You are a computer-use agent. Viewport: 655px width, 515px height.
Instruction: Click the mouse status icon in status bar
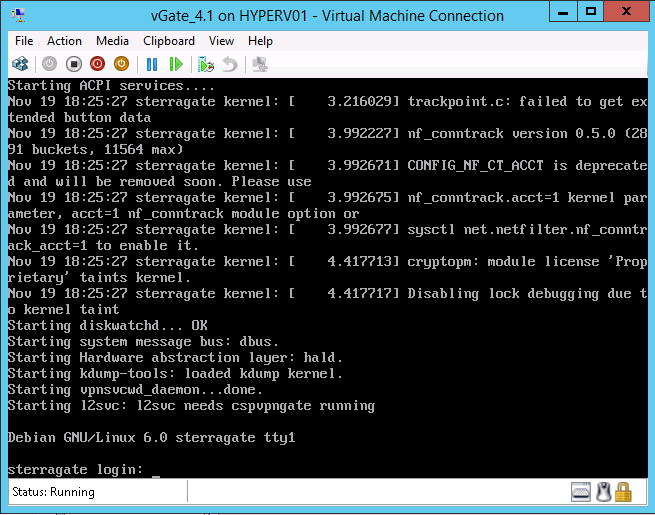(603, 492)
